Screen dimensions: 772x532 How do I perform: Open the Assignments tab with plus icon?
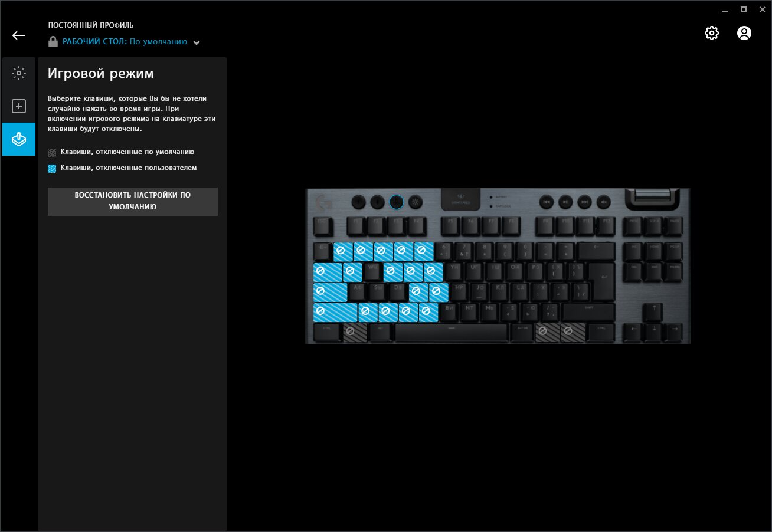point(19,106)
